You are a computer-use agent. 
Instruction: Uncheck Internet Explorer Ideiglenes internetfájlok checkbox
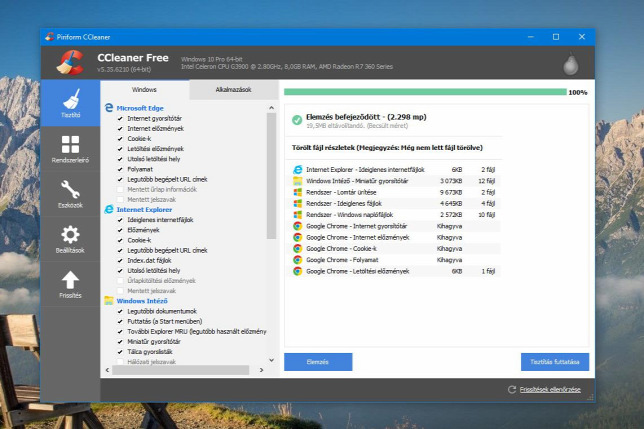point(120,220)
